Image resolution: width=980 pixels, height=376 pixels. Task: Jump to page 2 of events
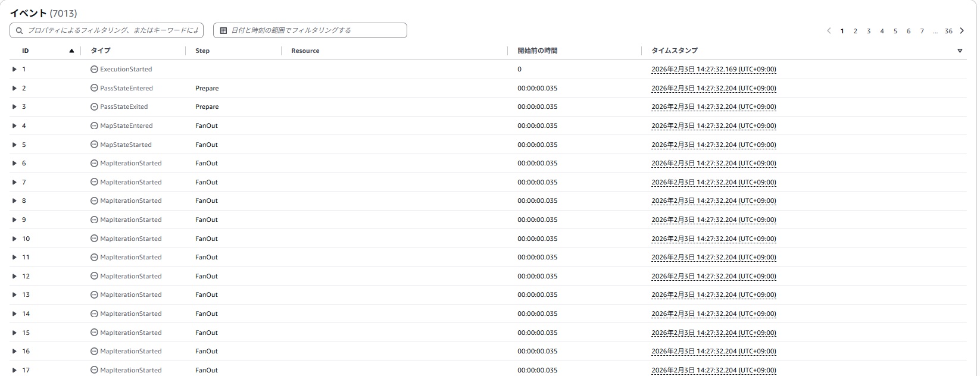point(855,31)
